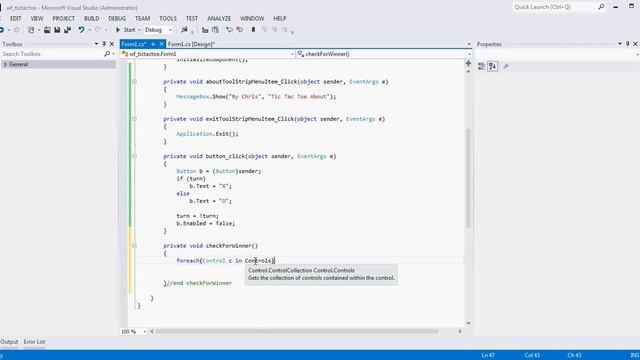Viewport: 640px width, 360px height.
Task: Toggle auto-hide pin on the Toolbox panel
Action: [104, 44]
